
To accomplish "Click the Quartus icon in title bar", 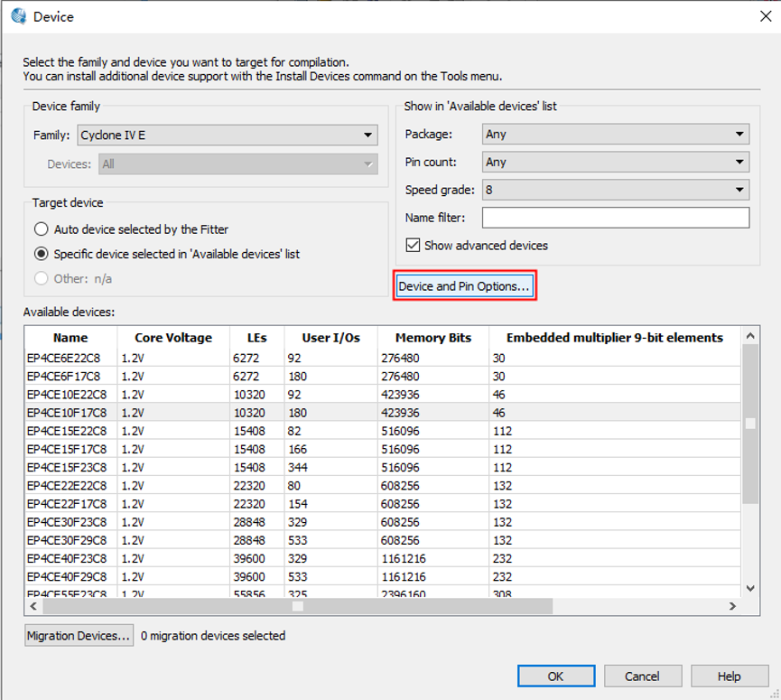I will click(18, 16).
